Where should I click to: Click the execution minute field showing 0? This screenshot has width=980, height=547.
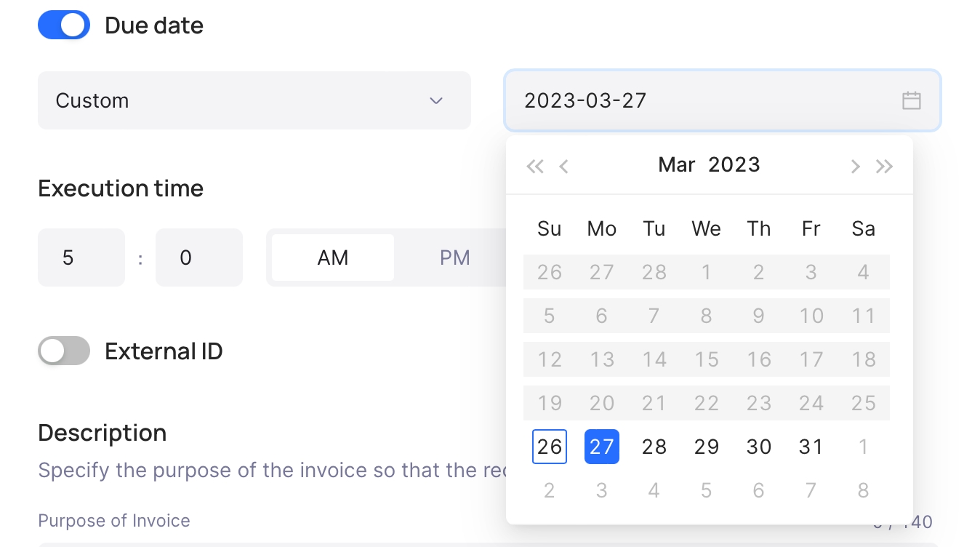click(x=199, y=257)
